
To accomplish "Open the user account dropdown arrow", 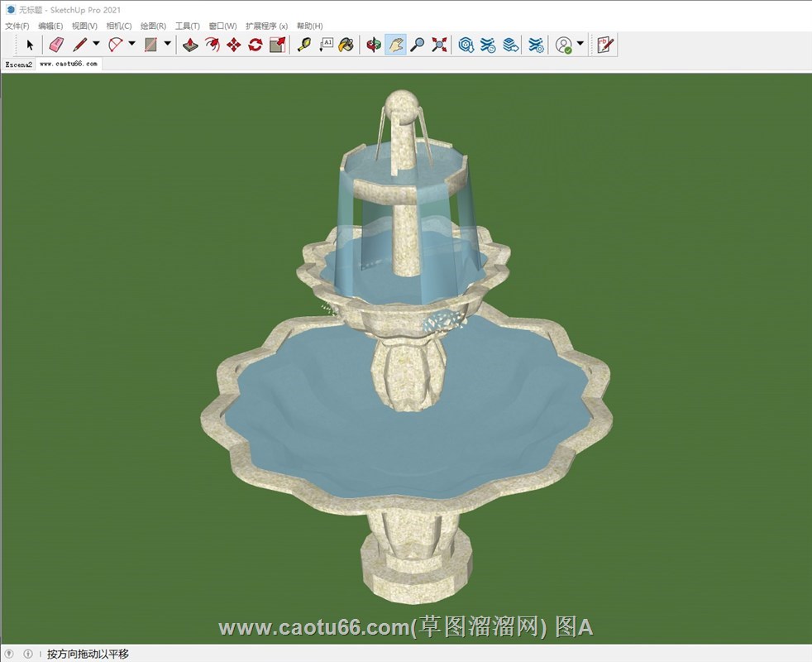I will [580, 44].
